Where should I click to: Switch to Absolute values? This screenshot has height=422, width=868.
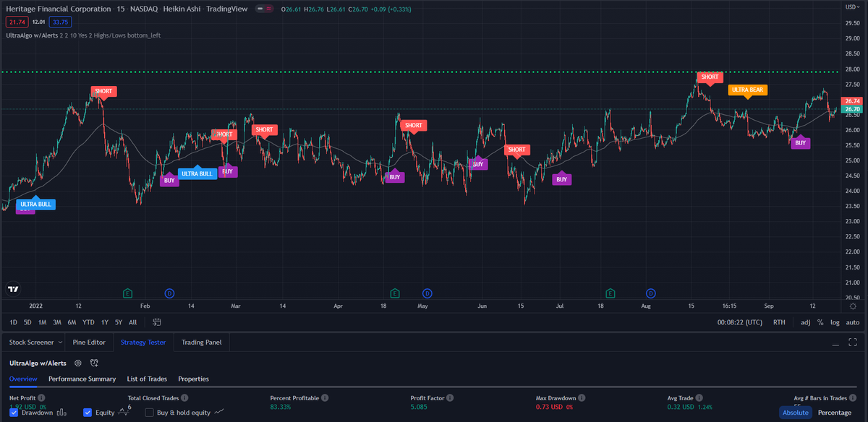795,413
